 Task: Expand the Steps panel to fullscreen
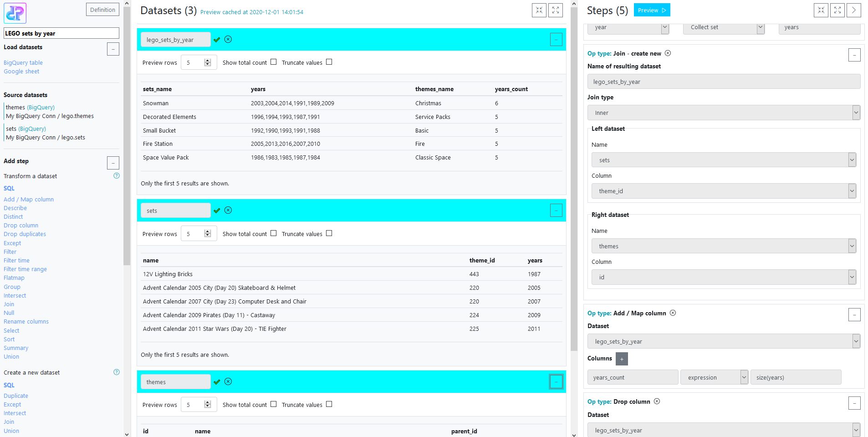(x=837, y=10)
